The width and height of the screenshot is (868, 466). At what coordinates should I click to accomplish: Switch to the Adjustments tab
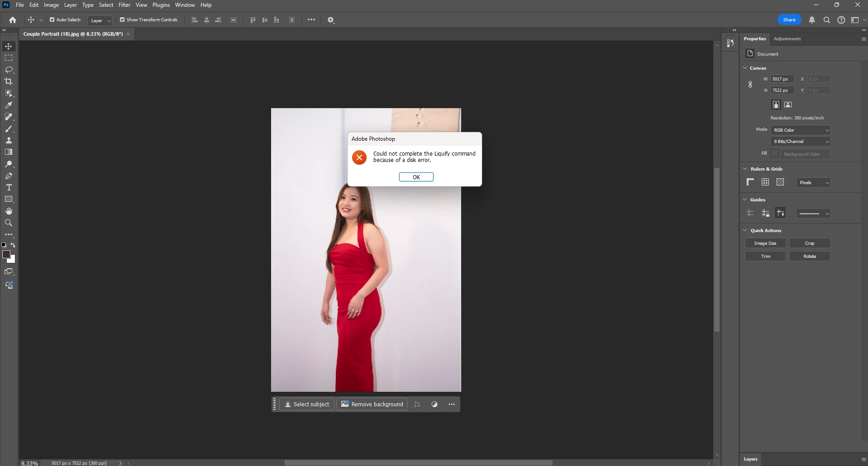(x=787, y=38)
